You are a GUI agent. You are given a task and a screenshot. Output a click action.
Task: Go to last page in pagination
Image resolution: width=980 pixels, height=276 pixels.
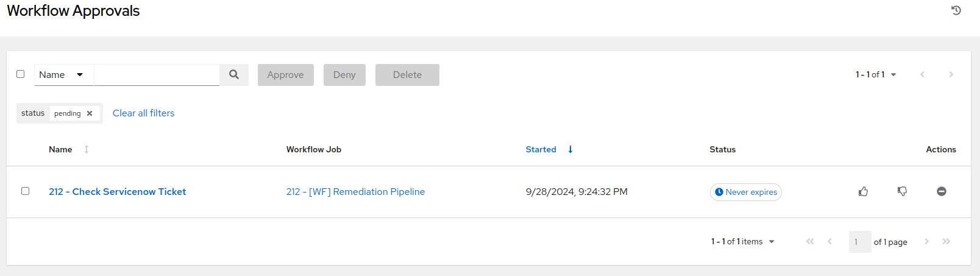[x=946, y=242]
